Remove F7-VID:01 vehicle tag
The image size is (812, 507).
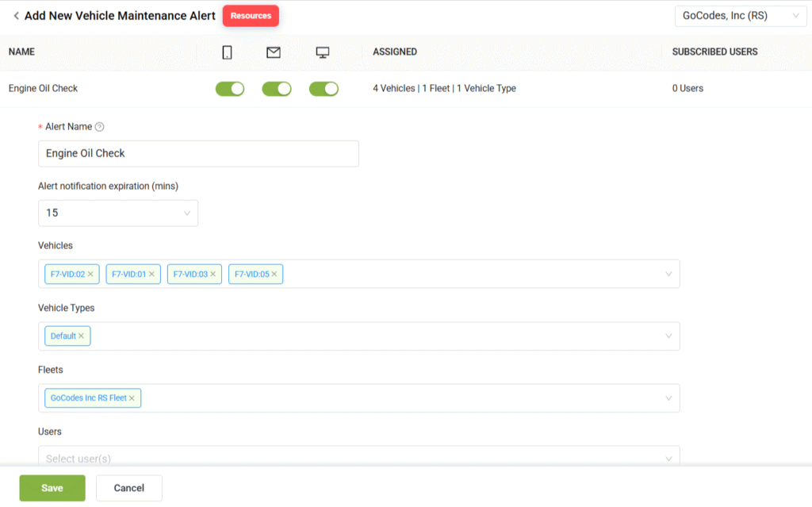pyautogui.click(x=151, y=275)
